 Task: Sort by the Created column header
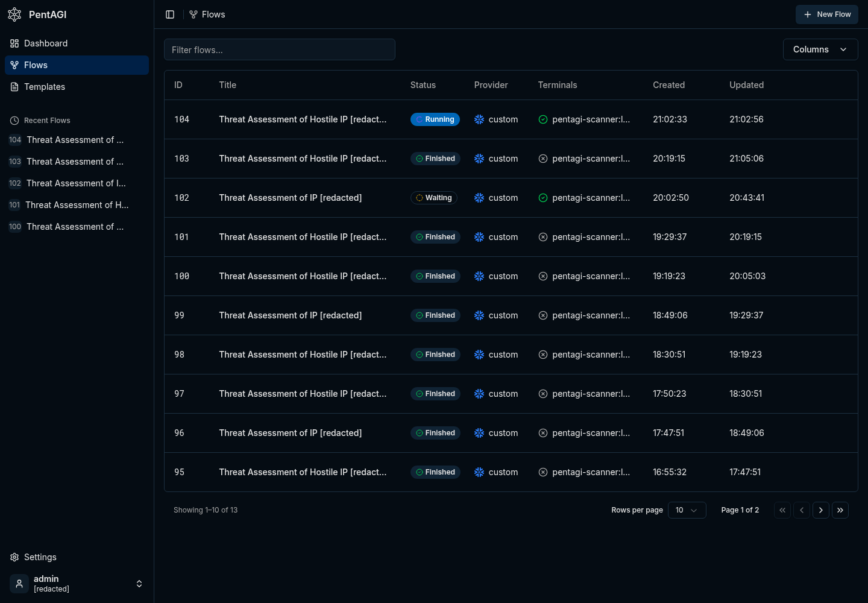(668, 85)
